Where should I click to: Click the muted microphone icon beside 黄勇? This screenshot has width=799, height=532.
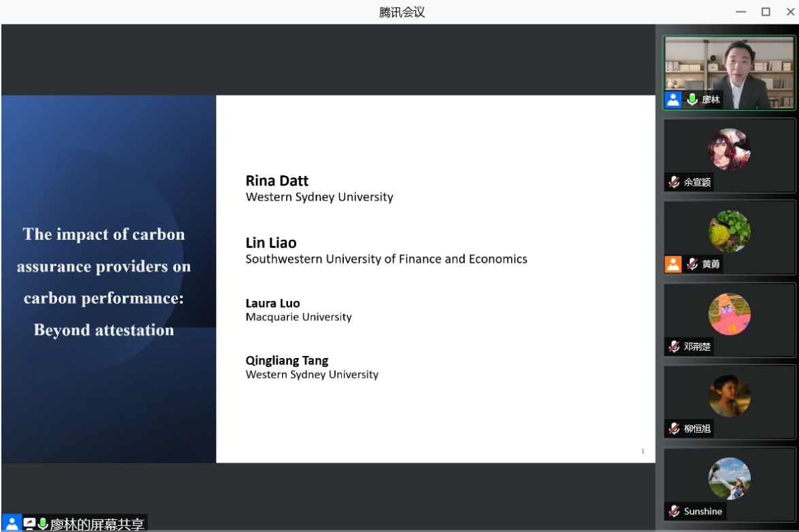pos(692,264)
